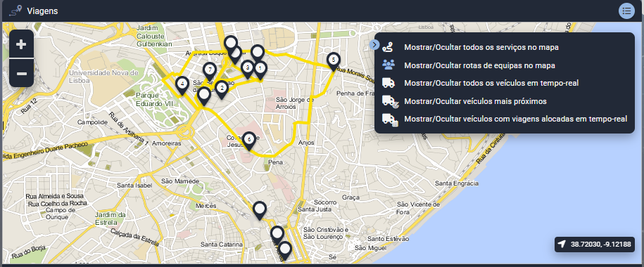The image size is (644, 267).
Task: Click the team routes people icon
Action: coord(388,65)
